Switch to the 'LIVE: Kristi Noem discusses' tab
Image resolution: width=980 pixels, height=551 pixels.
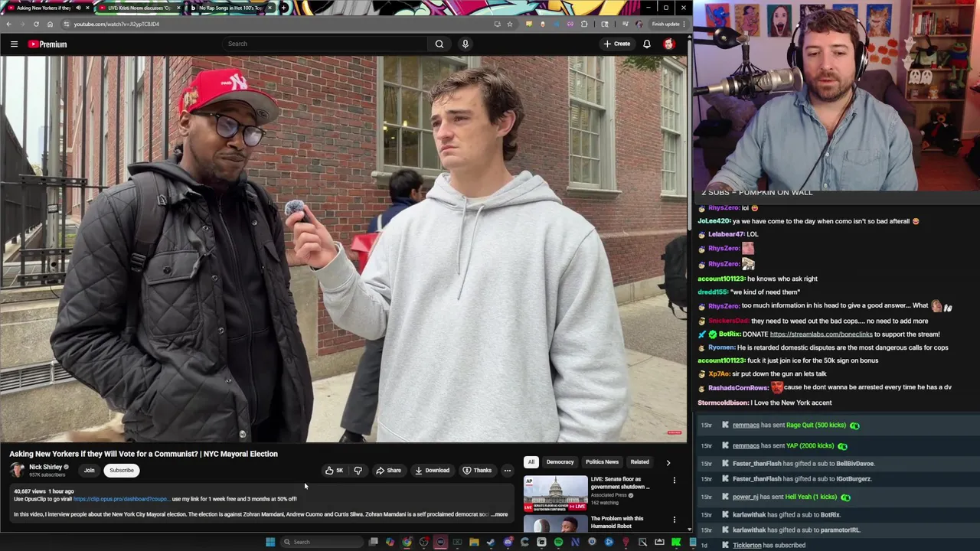(138, 8)
